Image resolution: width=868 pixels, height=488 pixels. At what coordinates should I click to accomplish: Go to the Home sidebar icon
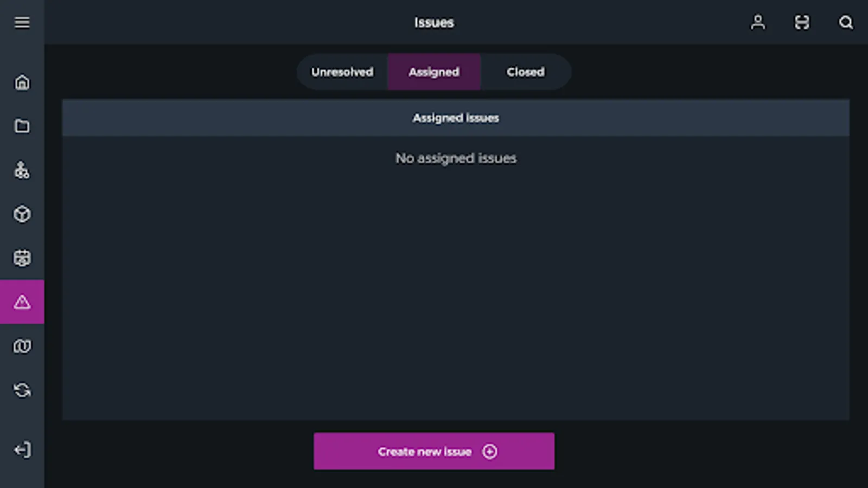tap(22, 82)
